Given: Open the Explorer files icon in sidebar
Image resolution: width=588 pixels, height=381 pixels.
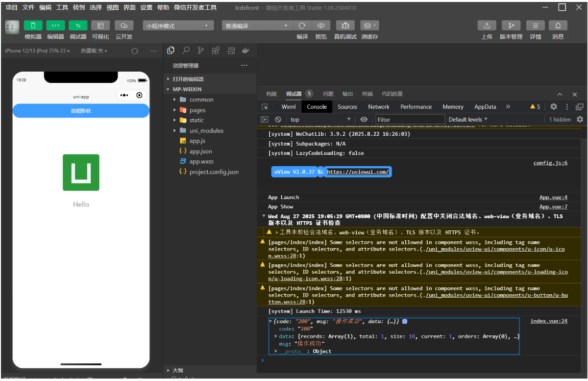Looking at the screenshot, I should point(171,50).
